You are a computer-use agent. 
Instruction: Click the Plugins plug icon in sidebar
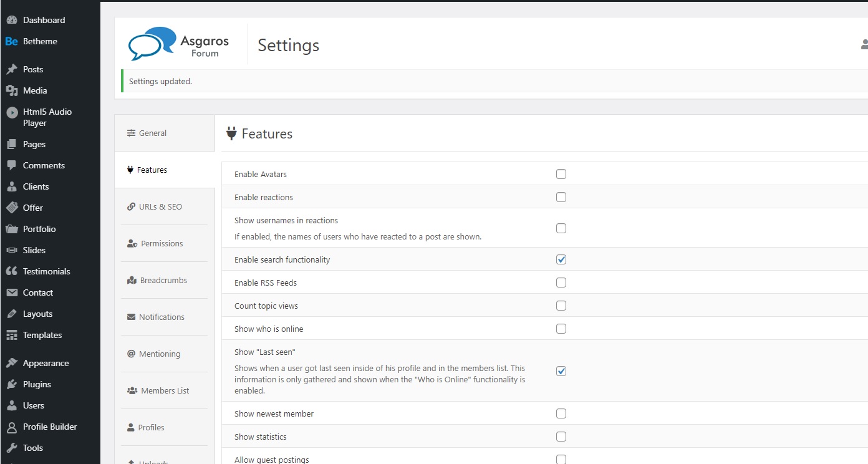click(x=12, y=384)
